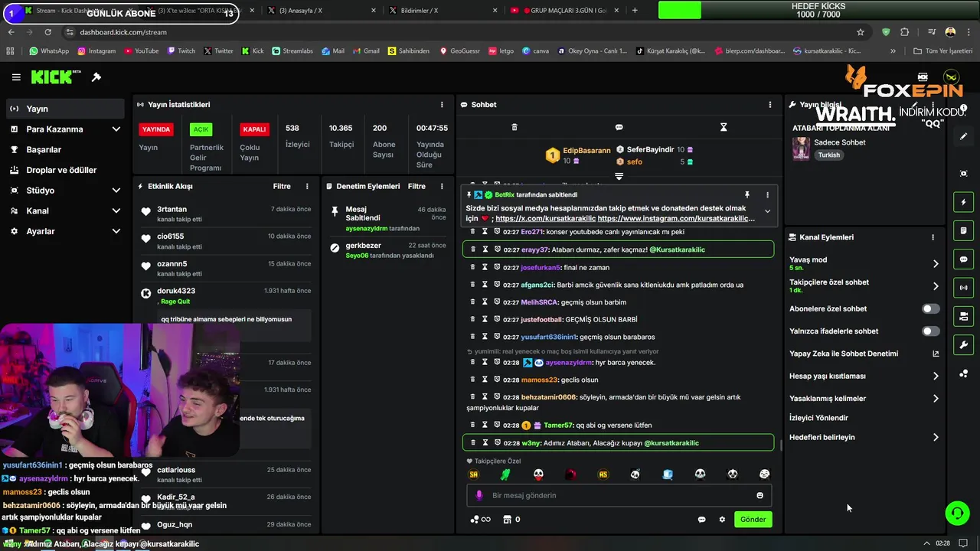Open Hesap yaşı kısıtlaması arrow
Screen dimensions: 980x551
pos(935,377)
